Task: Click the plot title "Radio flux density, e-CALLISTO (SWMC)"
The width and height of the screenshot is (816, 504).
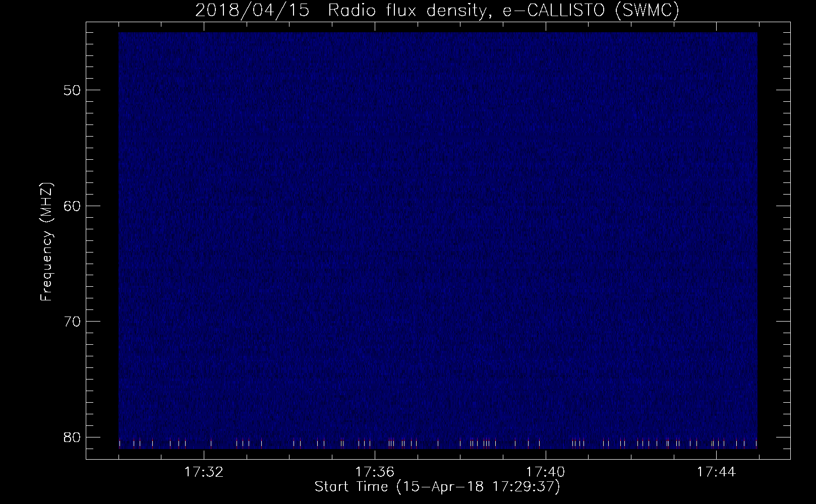Action: click(x=503, y=11)
